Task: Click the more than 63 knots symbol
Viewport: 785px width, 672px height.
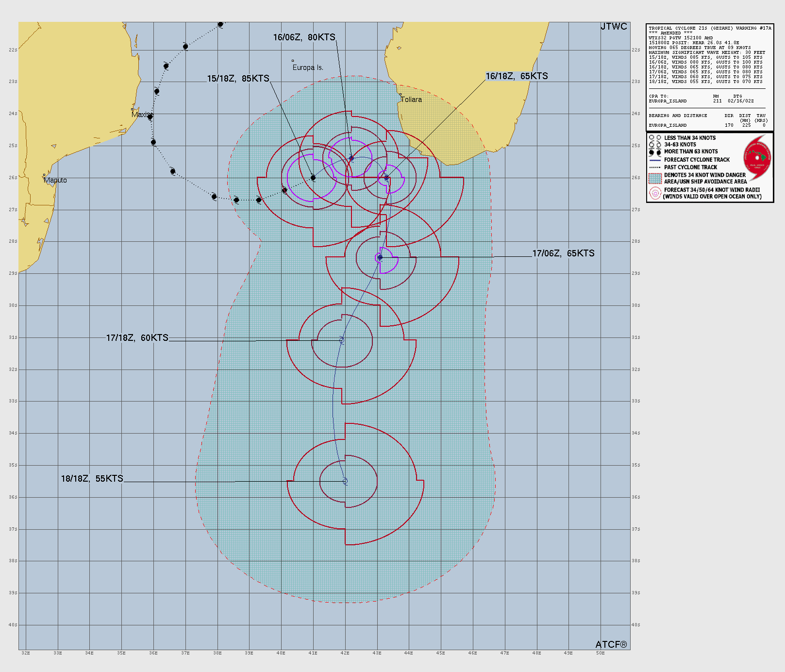Action: point(655,152)
